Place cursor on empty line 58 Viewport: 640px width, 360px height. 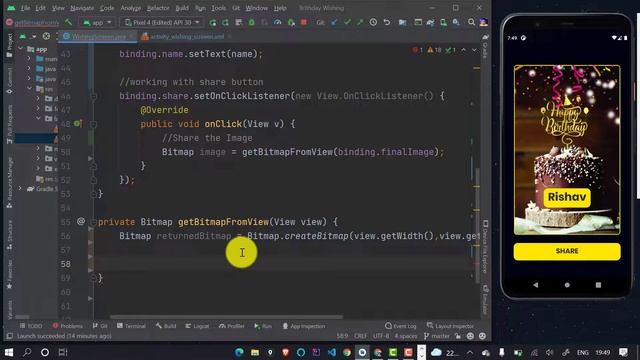coord(286,264)
